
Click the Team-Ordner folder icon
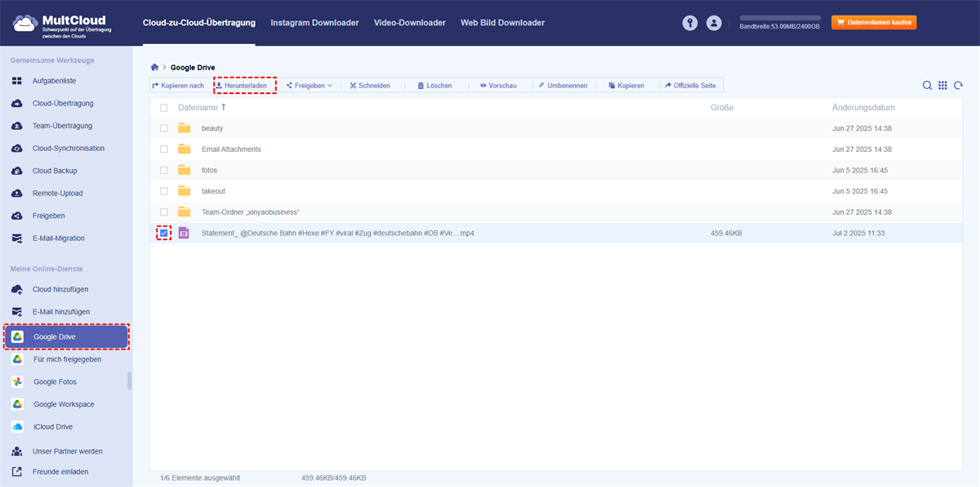(x=185, y=212)
